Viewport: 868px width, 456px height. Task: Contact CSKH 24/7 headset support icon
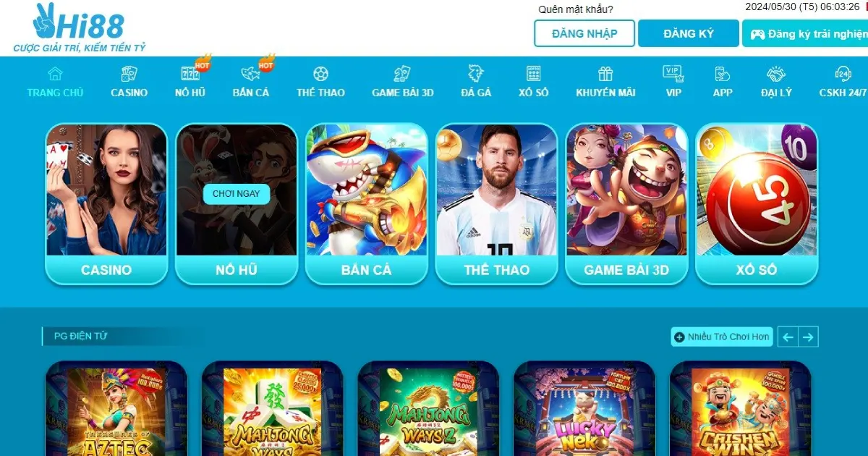(843, 74)
